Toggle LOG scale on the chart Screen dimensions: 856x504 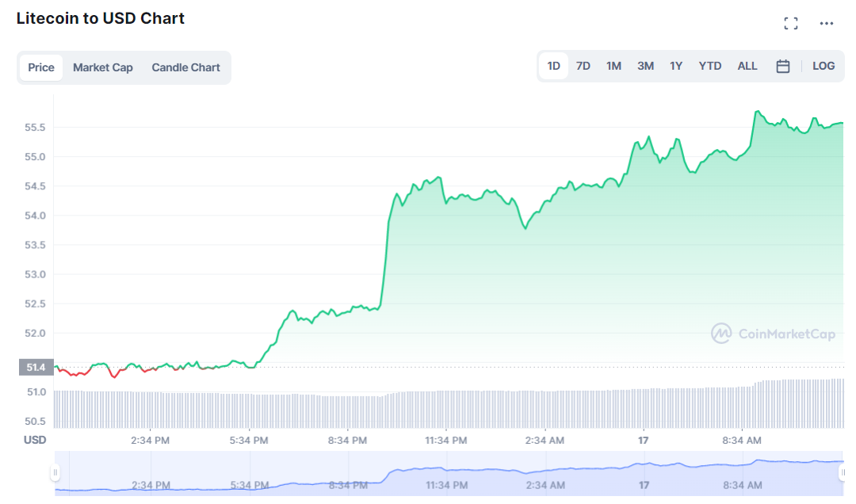click(x=824, y=66)
